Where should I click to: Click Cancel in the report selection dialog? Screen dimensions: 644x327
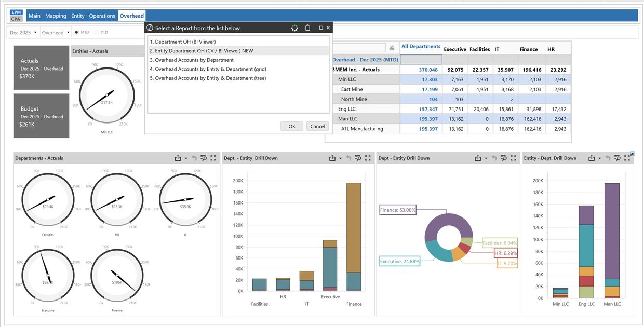point(317,126)
